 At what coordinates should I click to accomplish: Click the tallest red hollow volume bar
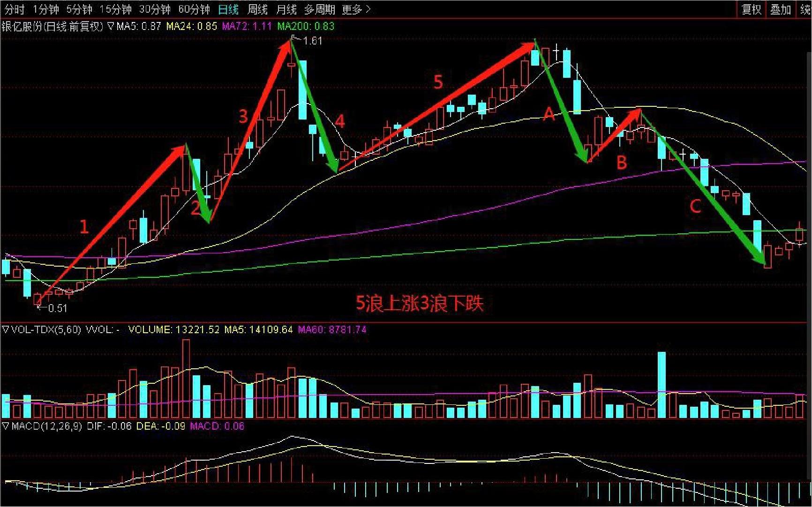click(186, 379)
